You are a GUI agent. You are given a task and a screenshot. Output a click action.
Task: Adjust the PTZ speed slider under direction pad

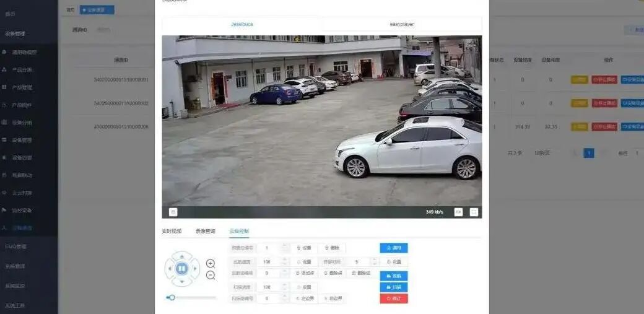point(191,297)
